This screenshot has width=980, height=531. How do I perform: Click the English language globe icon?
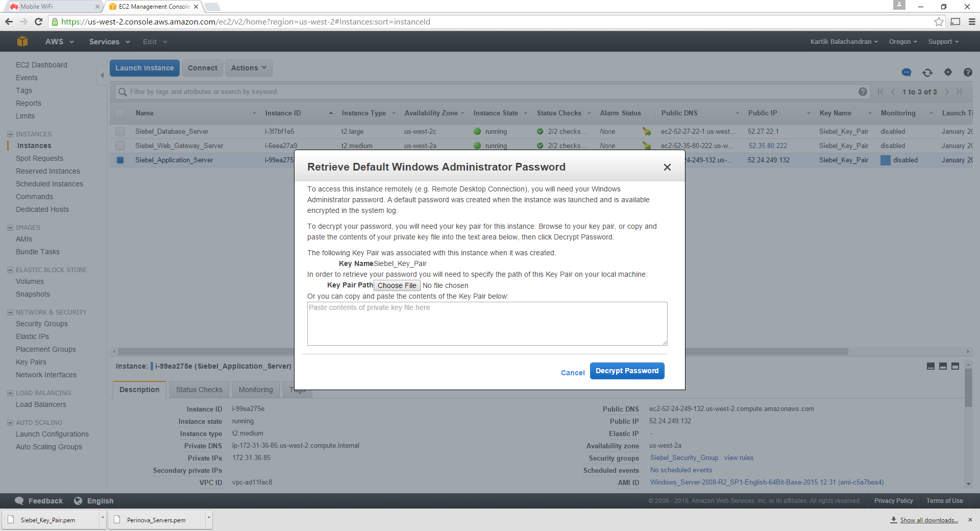click(x=78, y=501)
